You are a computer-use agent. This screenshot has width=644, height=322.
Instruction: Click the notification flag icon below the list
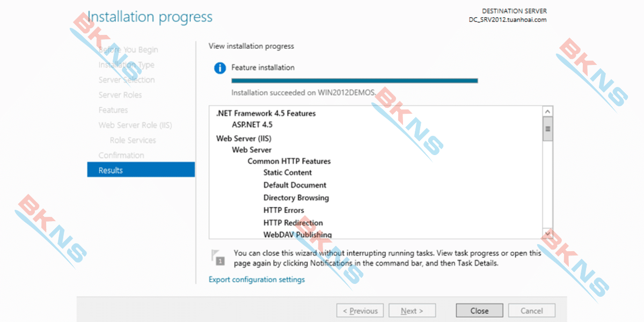click(218, 257)
